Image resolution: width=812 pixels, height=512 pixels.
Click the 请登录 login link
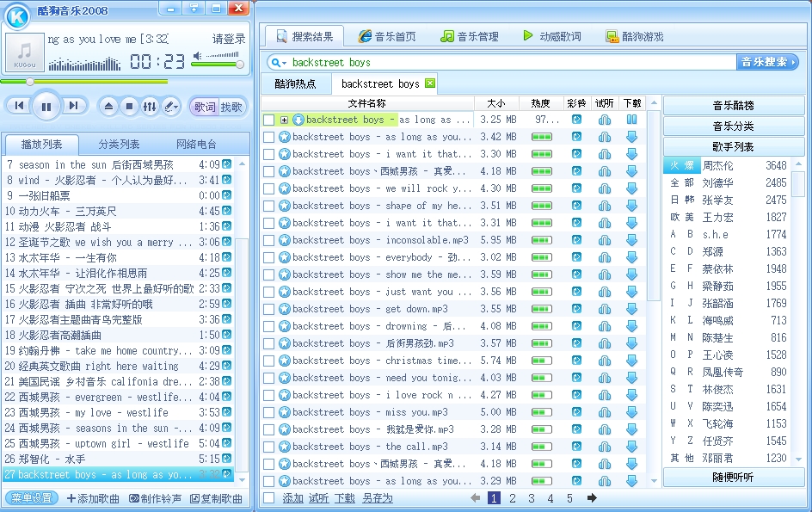229,39
